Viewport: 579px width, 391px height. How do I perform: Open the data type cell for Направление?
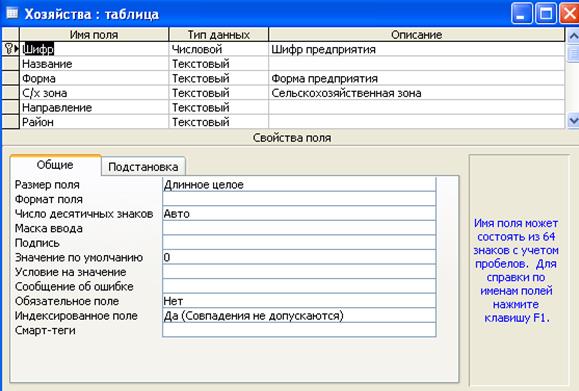tap(219, 107)
